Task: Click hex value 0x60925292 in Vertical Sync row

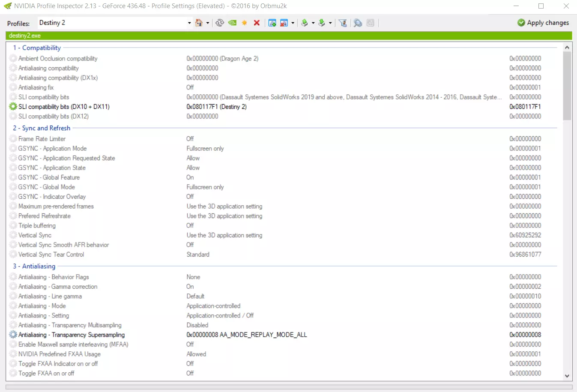Action: (525, 235)
